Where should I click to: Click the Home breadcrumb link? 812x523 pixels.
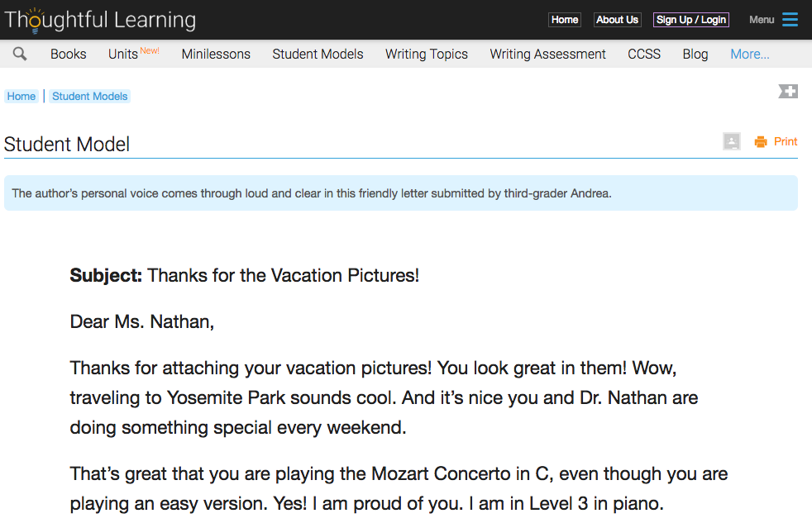coord(21,96)
